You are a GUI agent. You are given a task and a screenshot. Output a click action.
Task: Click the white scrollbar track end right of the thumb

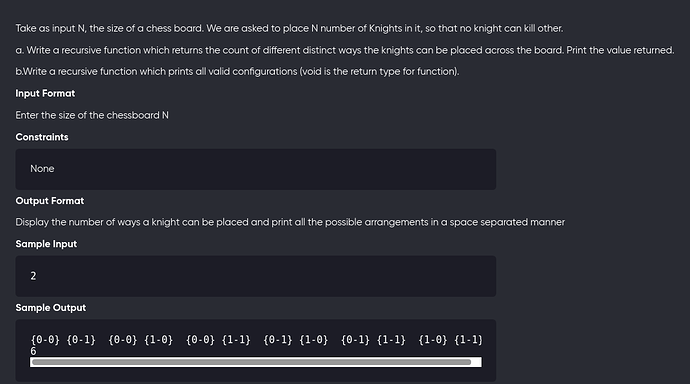click(477, 362)
